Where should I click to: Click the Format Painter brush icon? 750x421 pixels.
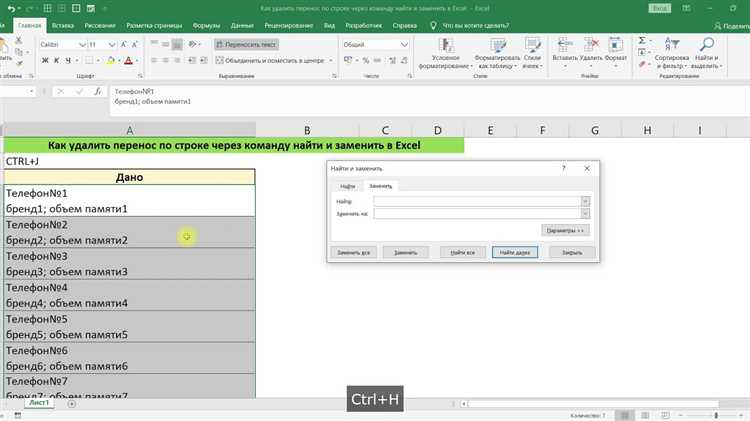19,63
